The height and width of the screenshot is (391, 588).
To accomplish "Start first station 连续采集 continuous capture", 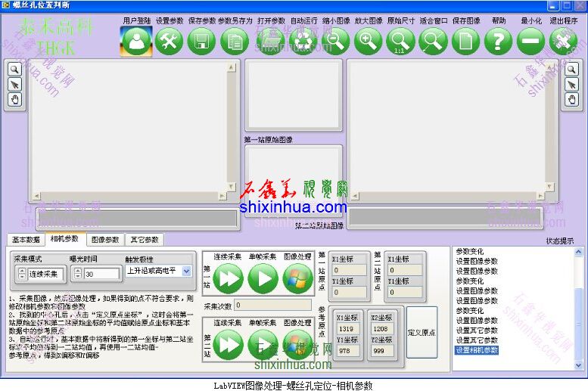I will [228, 279].
